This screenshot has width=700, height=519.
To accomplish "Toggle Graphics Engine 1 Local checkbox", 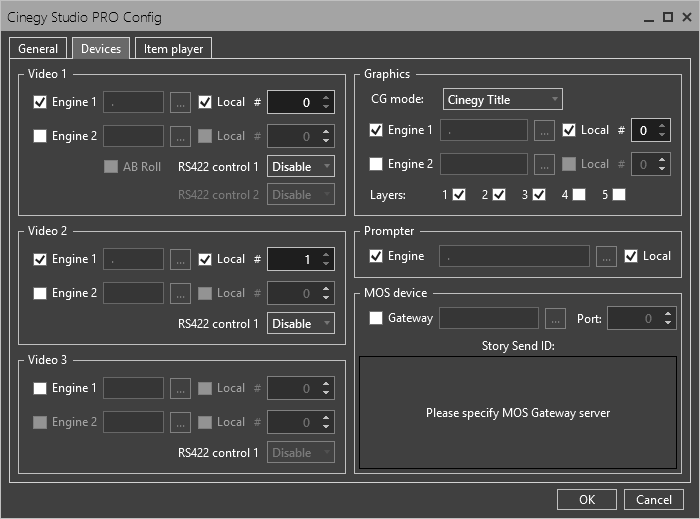I will (569, 130).
